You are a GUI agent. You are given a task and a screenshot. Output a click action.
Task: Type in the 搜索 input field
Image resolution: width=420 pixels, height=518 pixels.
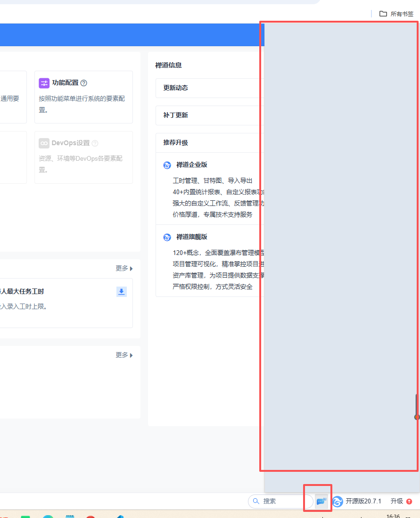(280, 501)
